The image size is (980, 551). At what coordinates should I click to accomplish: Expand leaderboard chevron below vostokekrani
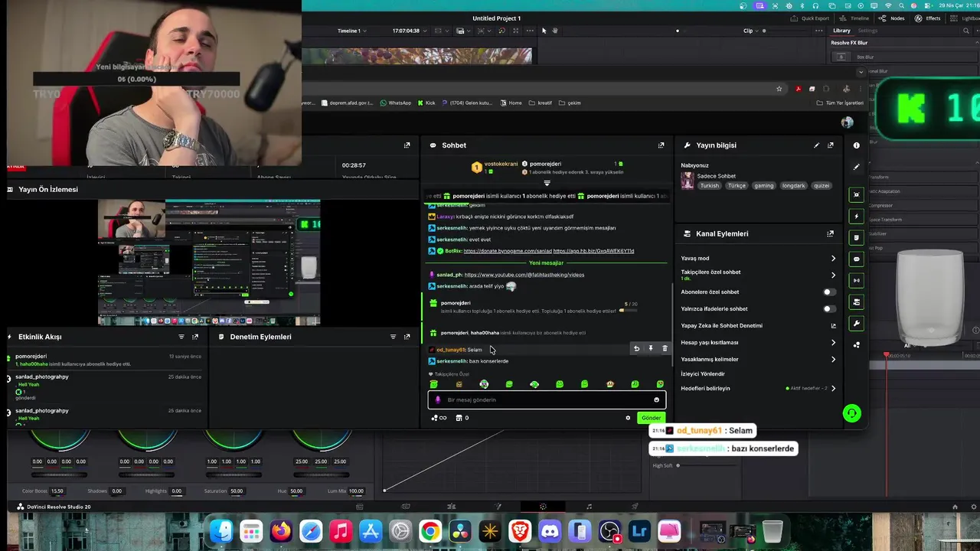click(x=547, y=184)
